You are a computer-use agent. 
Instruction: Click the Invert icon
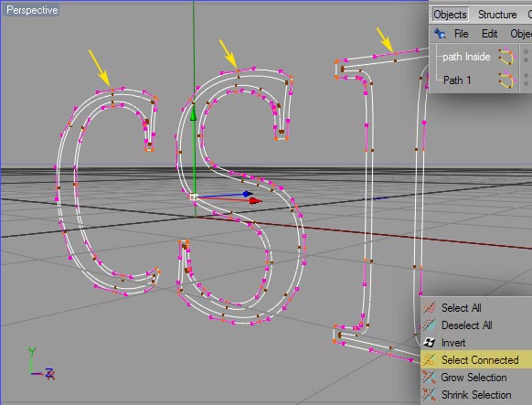pyautogui.click(x=430, y=343)
